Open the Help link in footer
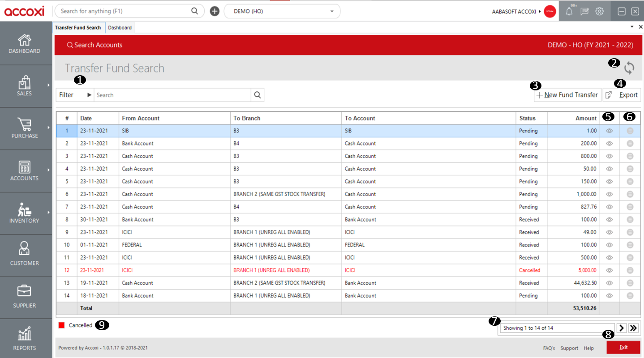This screenshot has width=644, height=358. click(588, 348)
